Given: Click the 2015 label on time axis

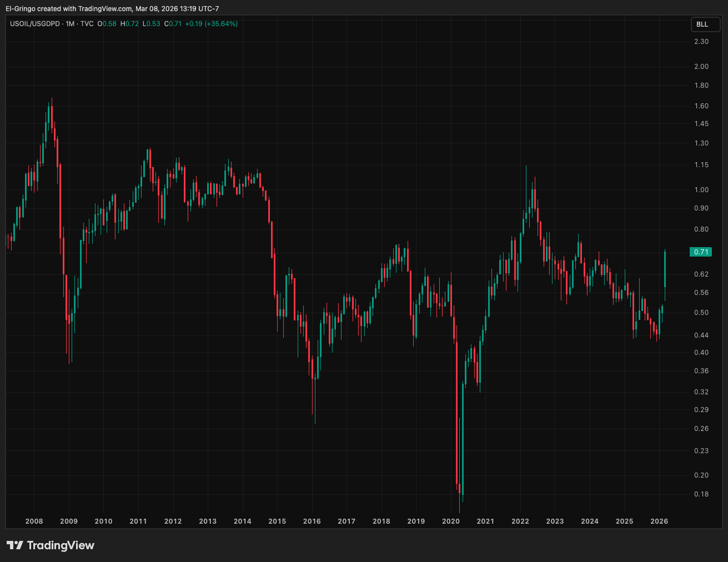Looking at the screenshot, I should (277, 521).
